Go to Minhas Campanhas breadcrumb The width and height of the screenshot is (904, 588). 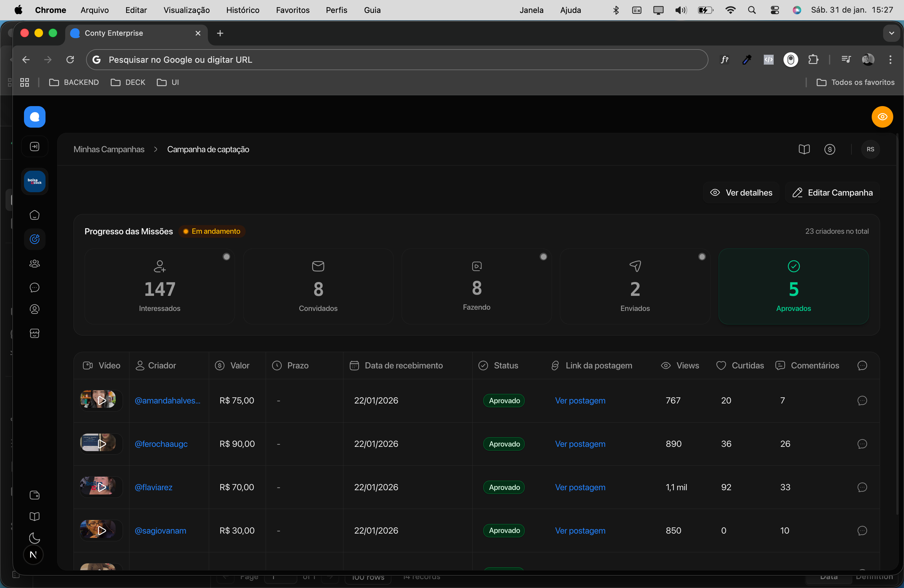pos(109,149)
